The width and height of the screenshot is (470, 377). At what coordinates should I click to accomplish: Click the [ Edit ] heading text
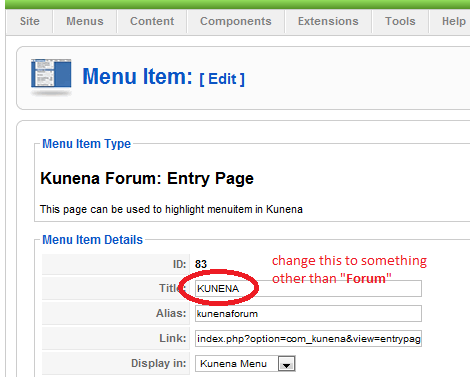coord(222,79)
